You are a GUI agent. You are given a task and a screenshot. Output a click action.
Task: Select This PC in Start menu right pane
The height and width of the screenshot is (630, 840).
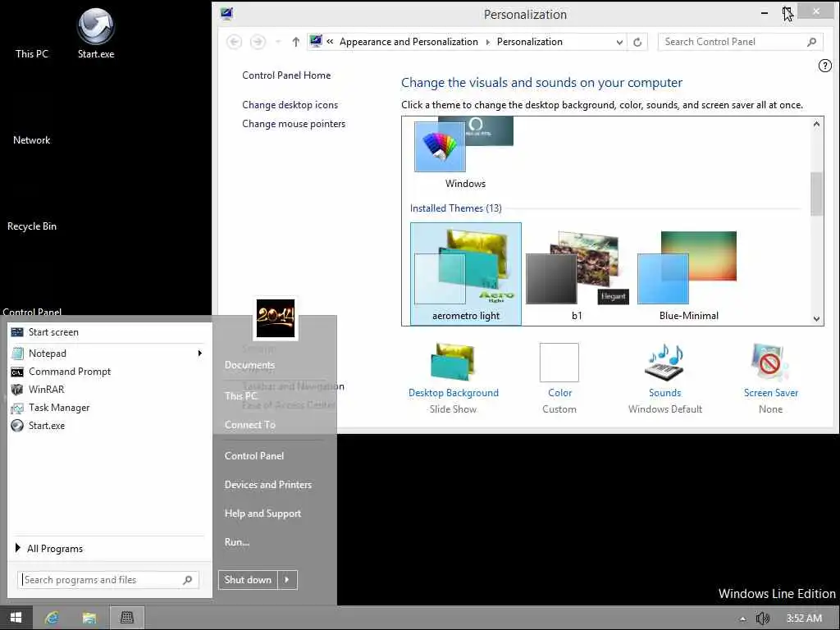[x=241, y=396]
